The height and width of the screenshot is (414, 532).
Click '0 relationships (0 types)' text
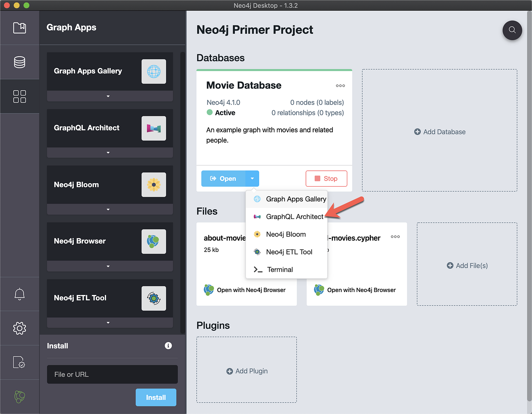coord(308,113)
